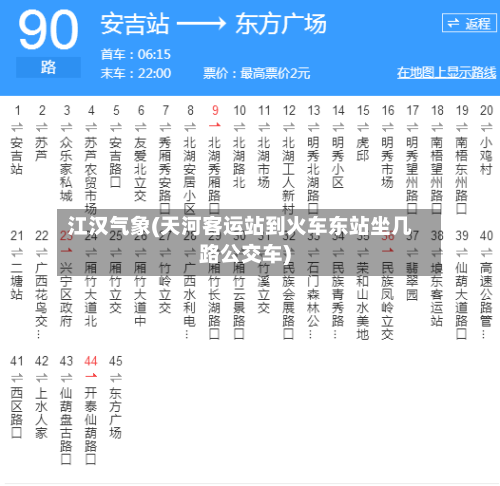Select stop 厢竹大道中
This screenshot has height=486, width=500.
click(x=140, y=294)
